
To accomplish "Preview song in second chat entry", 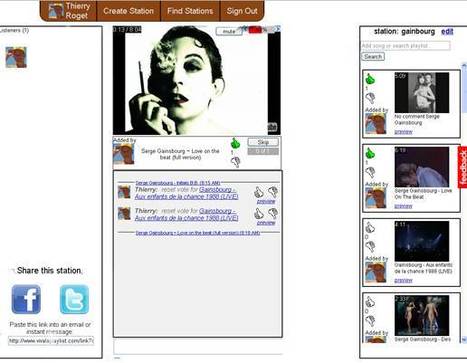I will (x=266, y=223).
